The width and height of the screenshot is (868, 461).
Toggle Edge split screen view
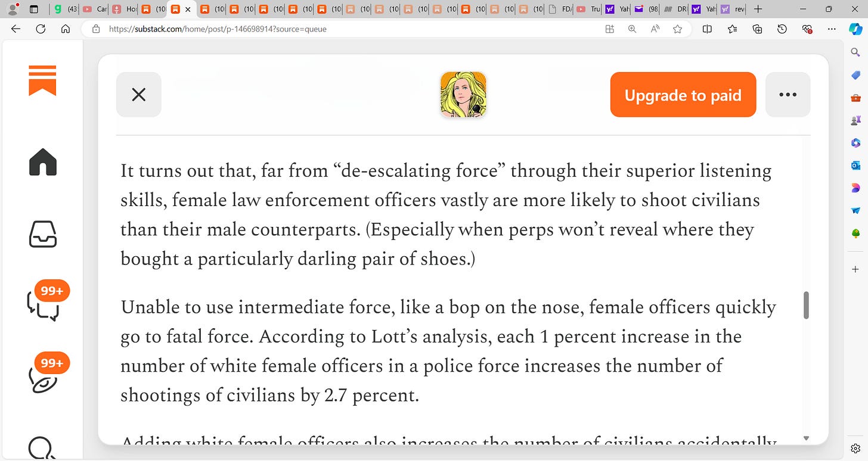pos(707,29)
